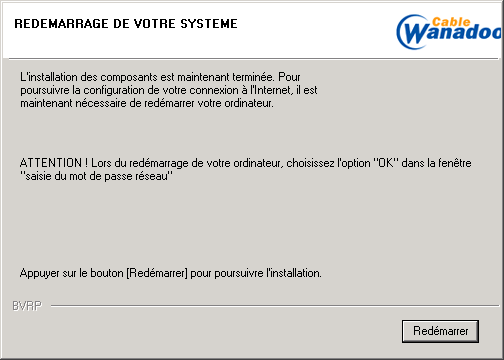Click the BVRP vendor label
Viewport: 504px width, 360px height.
[27, 306]
